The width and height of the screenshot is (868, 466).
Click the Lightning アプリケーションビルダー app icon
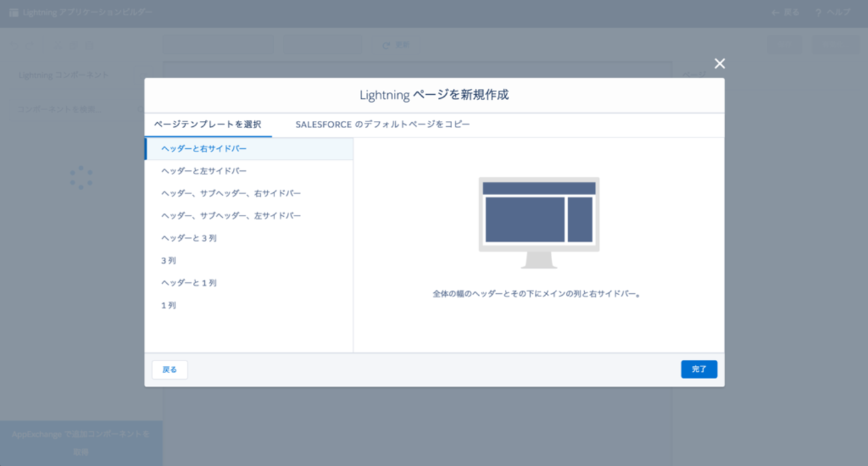(x=13, y=13)
